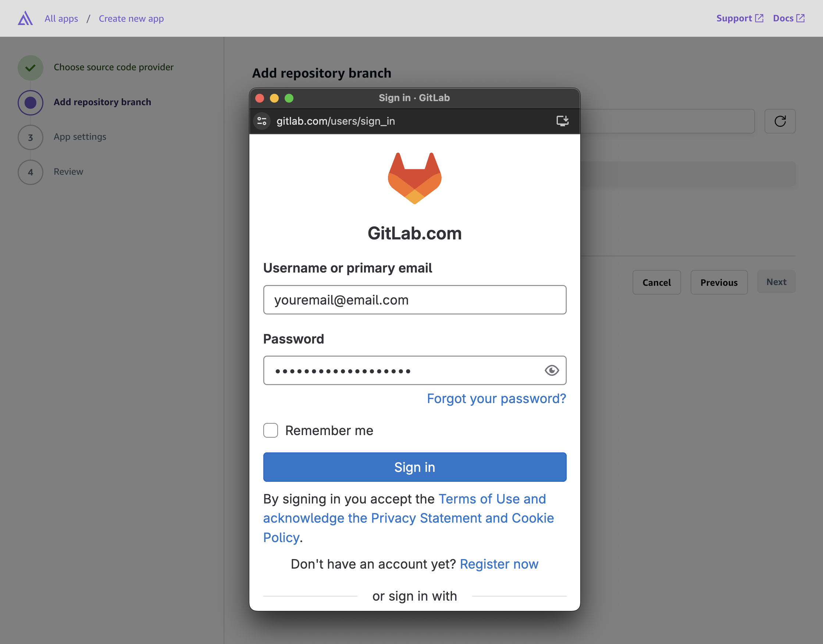Click the Forgot your password link
Viewport: 823px width, 644px height.
(496, 399)
